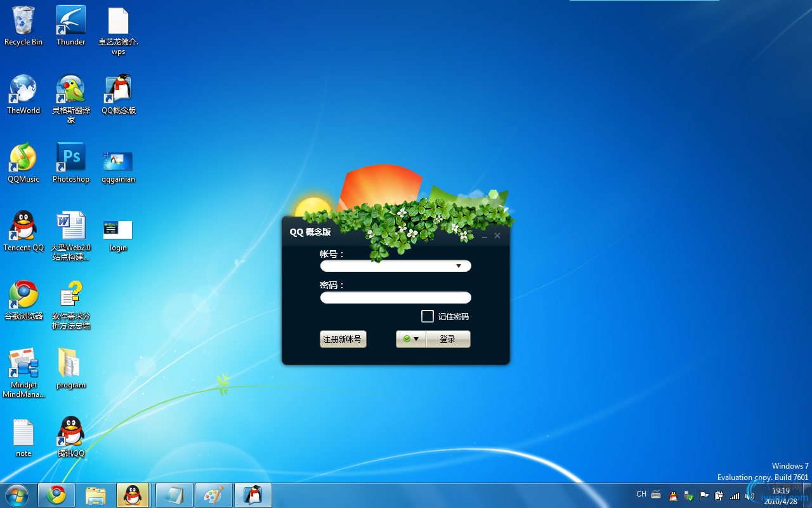The image size is (812, 508).
Task: Select the Photoshop desktop shortcut
Action: [71, 163]
